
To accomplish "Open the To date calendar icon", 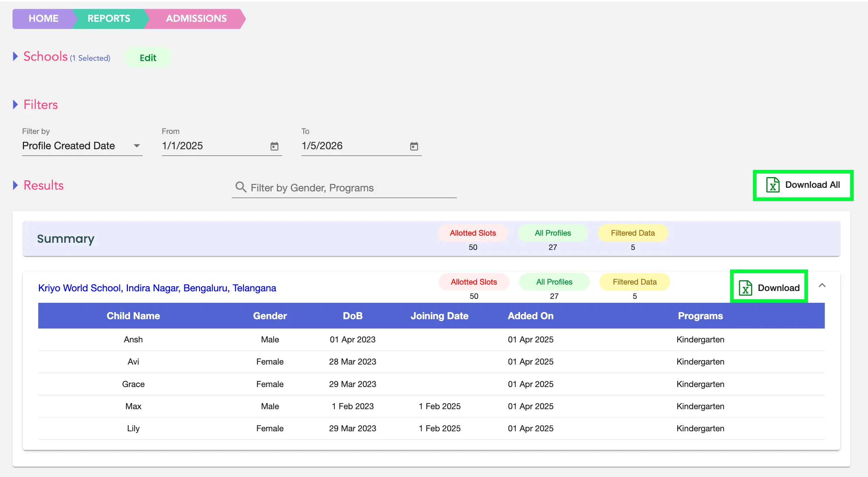I will [x=414, y=146].
